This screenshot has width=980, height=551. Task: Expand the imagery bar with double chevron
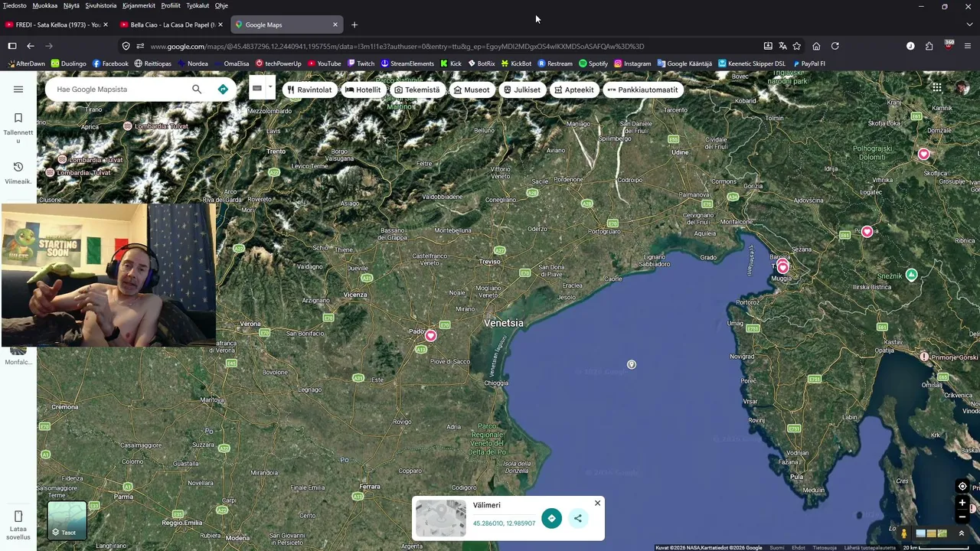962,533
